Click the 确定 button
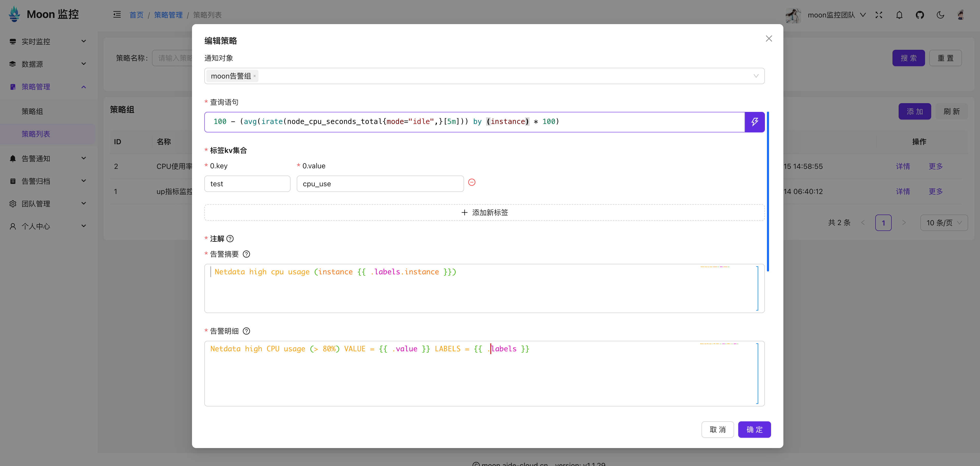 pyautogui.click(x=754, y=430)
